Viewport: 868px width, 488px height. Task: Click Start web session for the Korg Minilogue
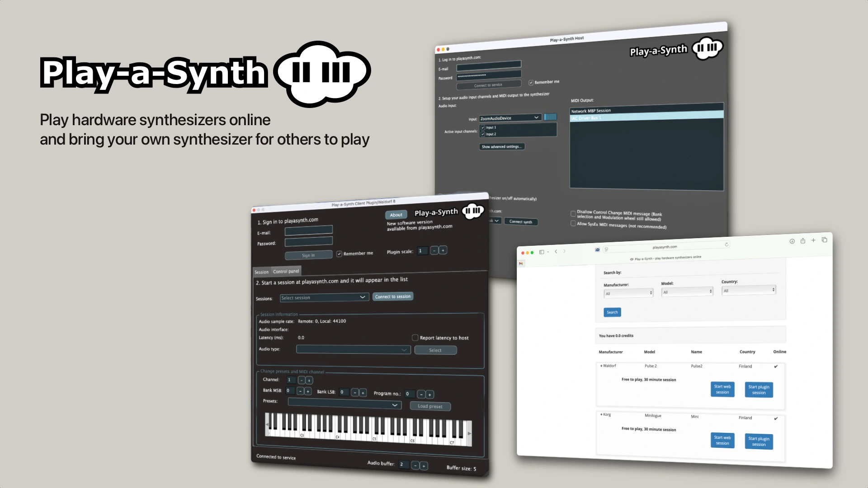coord(722,441)
